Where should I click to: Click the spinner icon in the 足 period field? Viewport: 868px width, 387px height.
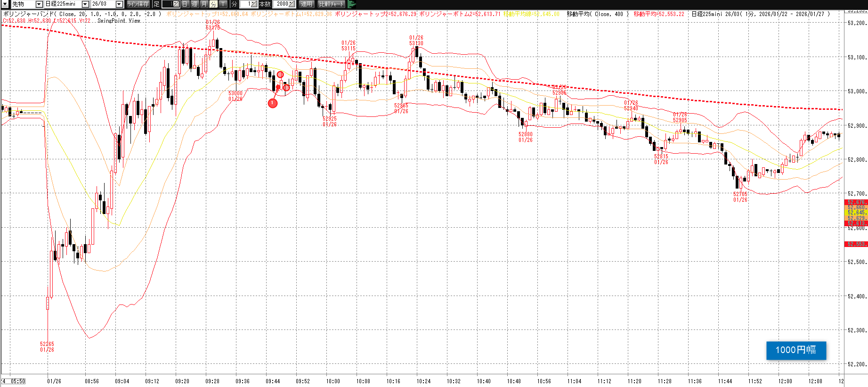coord(175,4)
